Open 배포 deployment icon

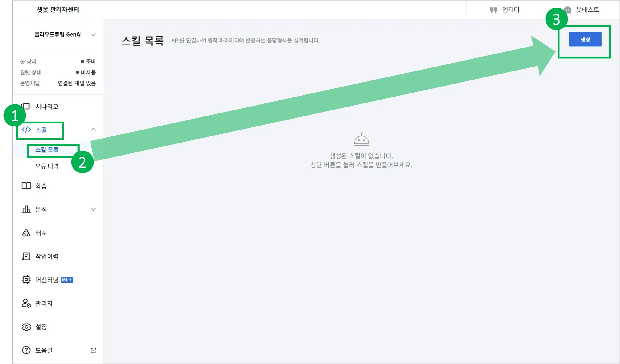[x=27, y=233]
